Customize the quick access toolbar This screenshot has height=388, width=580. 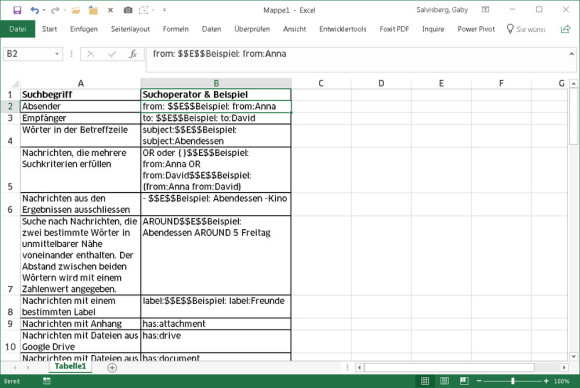click(164, 10)
